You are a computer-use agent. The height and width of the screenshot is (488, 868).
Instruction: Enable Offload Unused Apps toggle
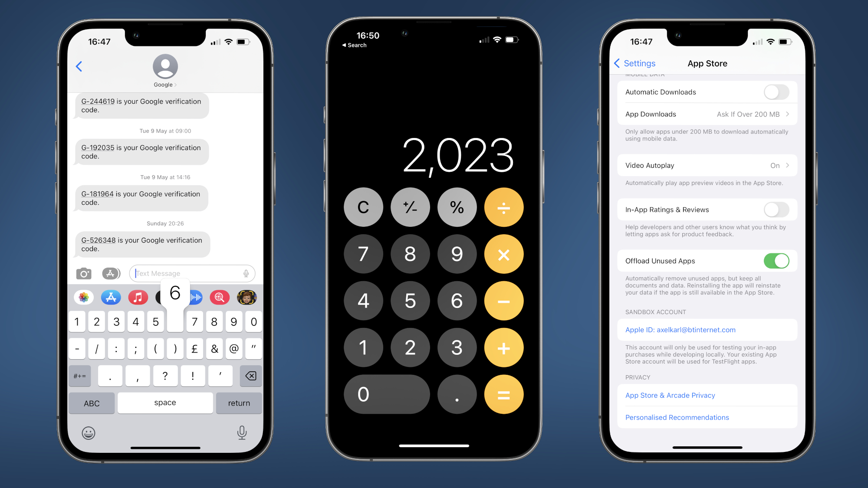(x=777, y=261)
